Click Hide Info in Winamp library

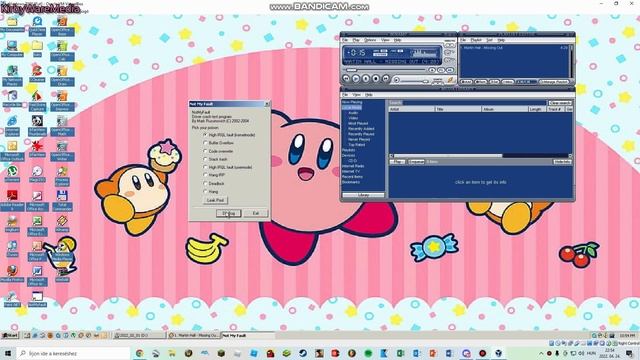562,162
